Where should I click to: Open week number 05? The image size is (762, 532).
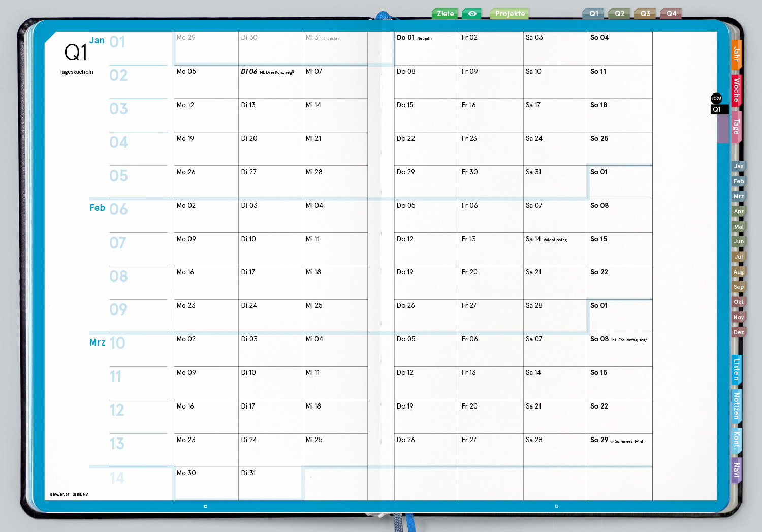(x=118, y=176)
